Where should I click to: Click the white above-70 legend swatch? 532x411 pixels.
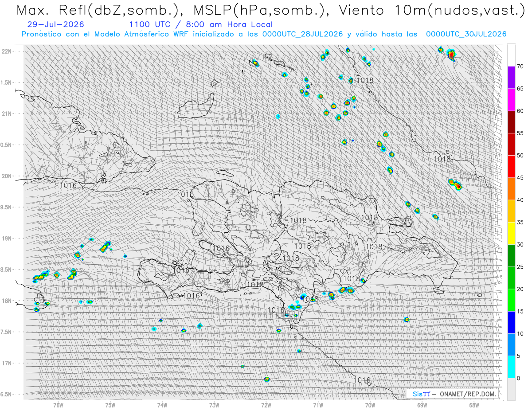point(511,55)
